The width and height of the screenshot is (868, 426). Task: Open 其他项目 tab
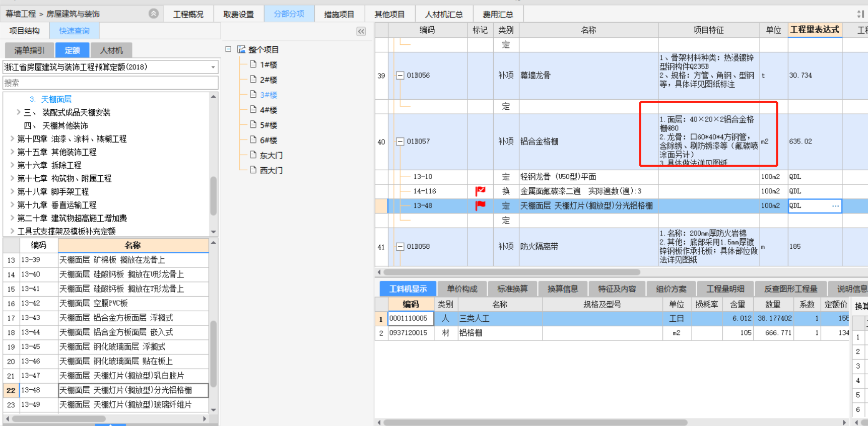point(389,14)
